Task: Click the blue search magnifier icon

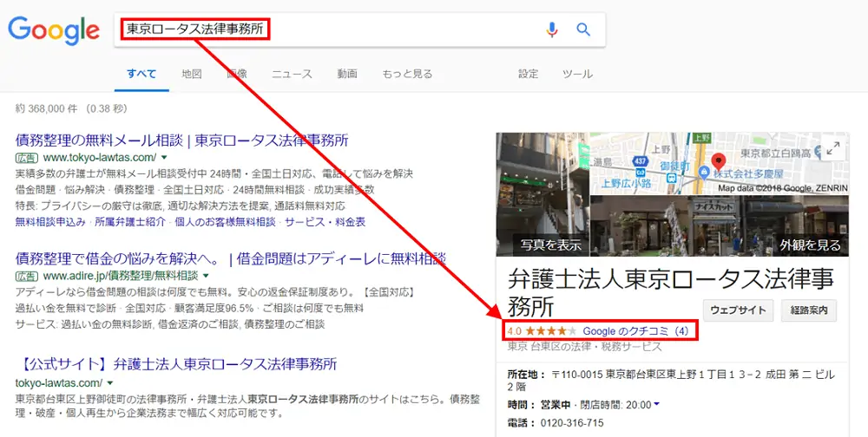Action: point(583,29)
